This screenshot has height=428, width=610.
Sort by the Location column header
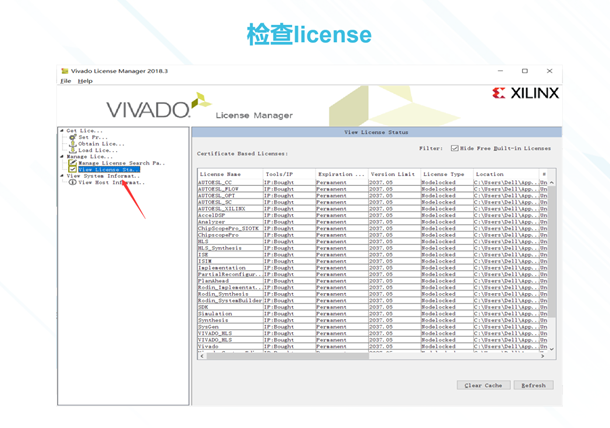(x=506, y=174)
